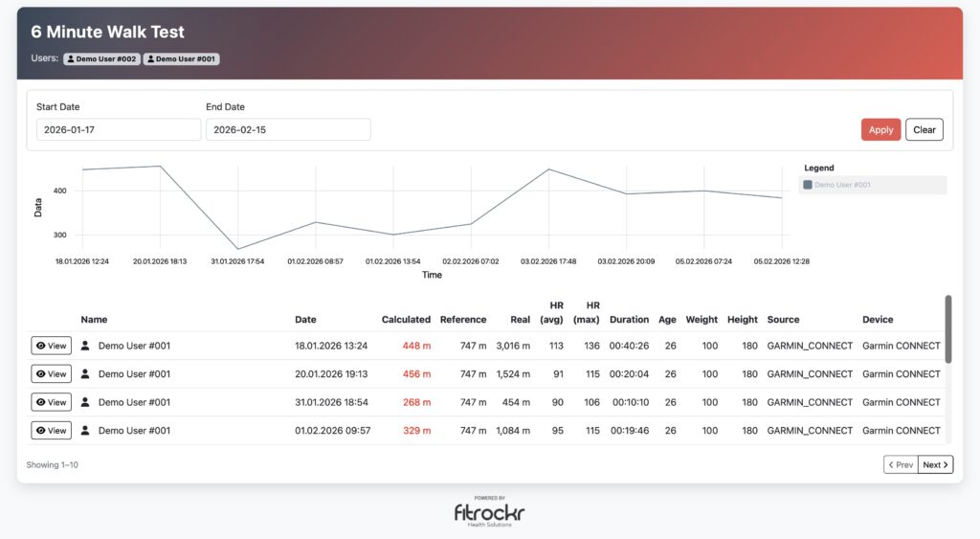View the 31.01.2026 18:54 test record
The height and width of the screenshot is (539, 980).
51,402
